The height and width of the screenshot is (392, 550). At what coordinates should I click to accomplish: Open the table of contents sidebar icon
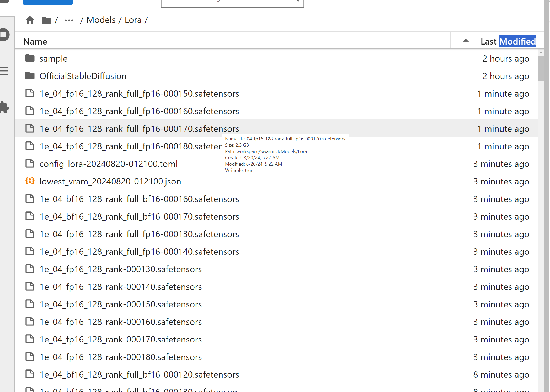click(x=4, y=71)
